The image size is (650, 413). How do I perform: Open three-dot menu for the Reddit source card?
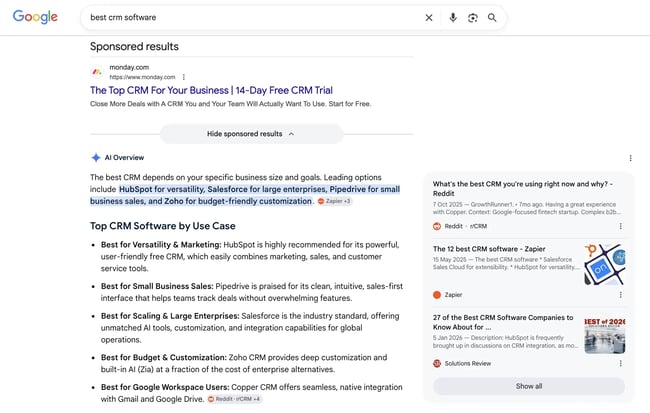tap(621, 226)
